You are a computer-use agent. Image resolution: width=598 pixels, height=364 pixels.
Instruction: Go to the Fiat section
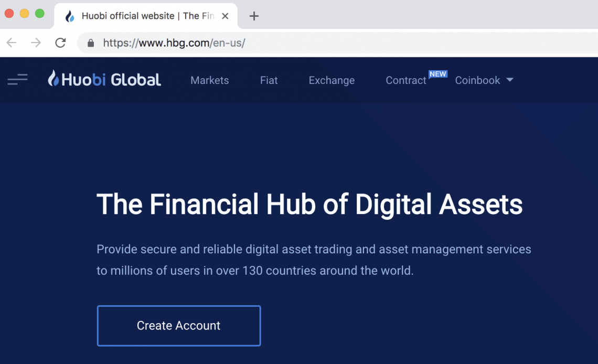(269, 80)
